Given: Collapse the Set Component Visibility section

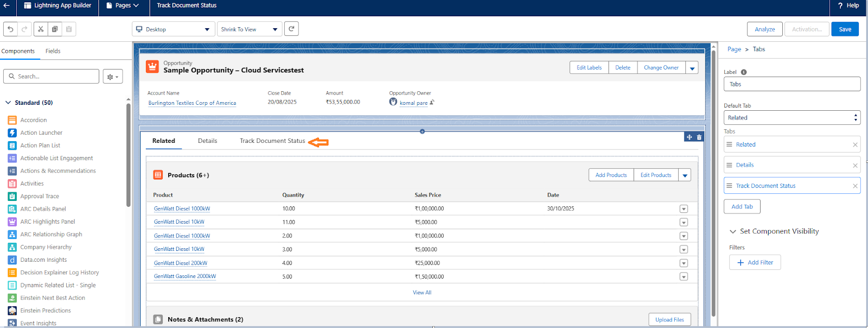Looking at the screenshot, I should click(x=733, y=231).
